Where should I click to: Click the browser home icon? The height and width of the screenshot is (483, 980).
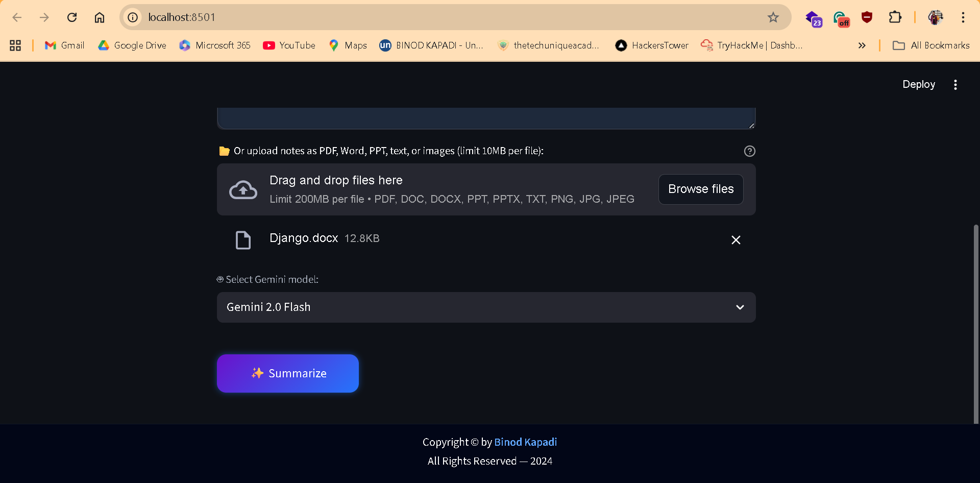[100, 17]
